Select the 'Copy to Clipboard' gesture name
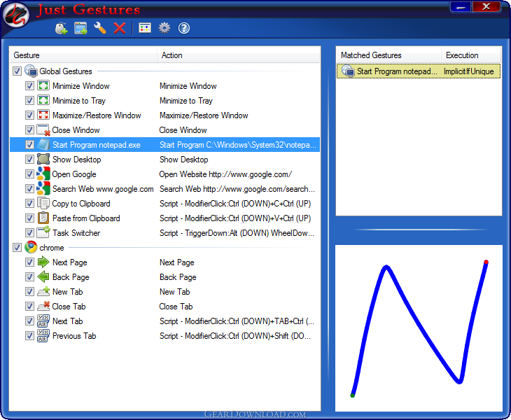Screen dimensions: 511x420 point(81,204)
